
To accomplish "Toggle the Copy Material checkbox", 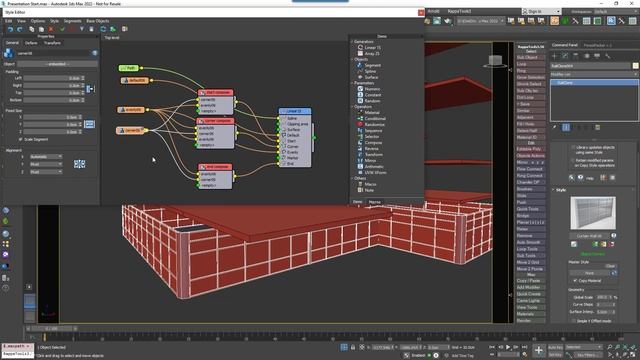I will 575,281.
